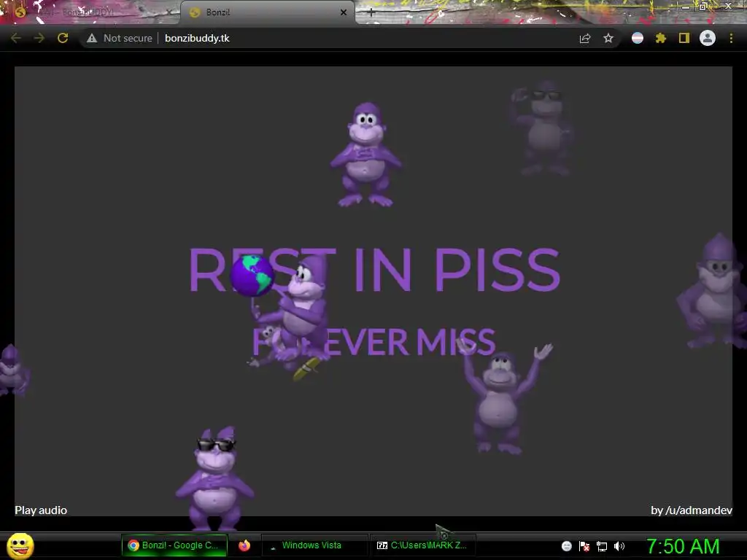Open the volume speaker icon
This screenshot has height=560, width=747.
click(x=619, y=546)
